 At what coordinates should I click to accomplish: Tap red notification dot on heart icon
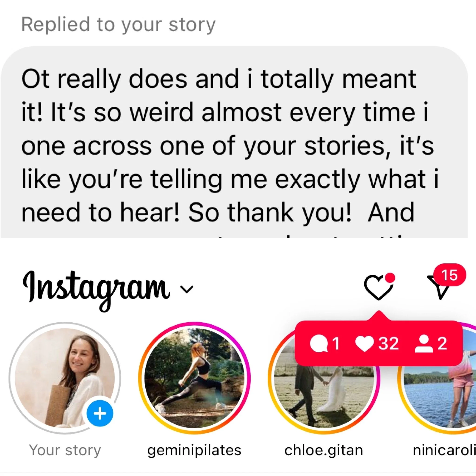[x=390, y=278]
